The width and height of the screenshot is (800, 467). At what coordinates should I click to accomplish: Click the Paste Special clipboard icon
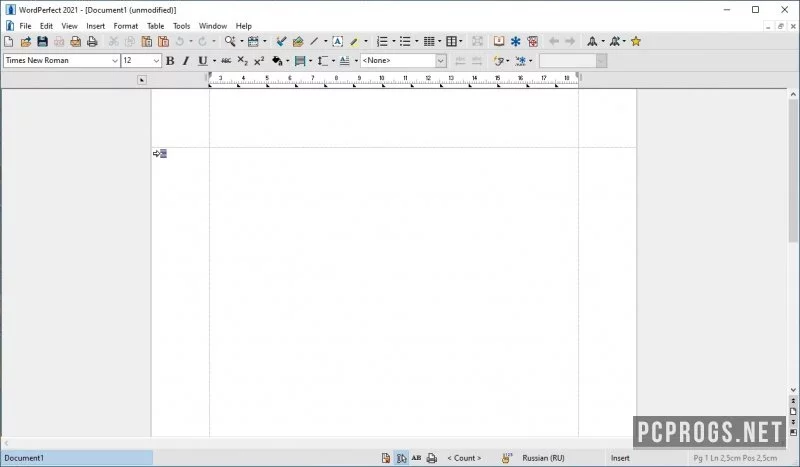tap(163, 42)
